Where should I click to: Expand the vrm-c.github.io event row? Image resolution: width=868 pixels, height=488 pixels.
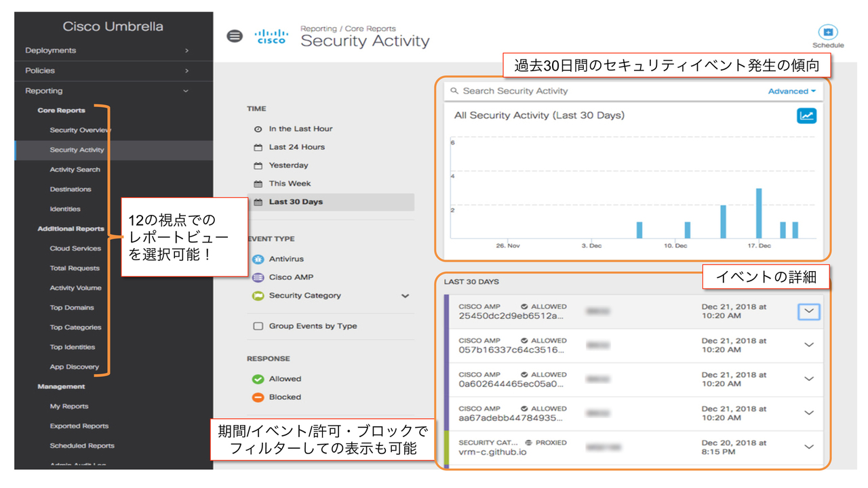809,447
